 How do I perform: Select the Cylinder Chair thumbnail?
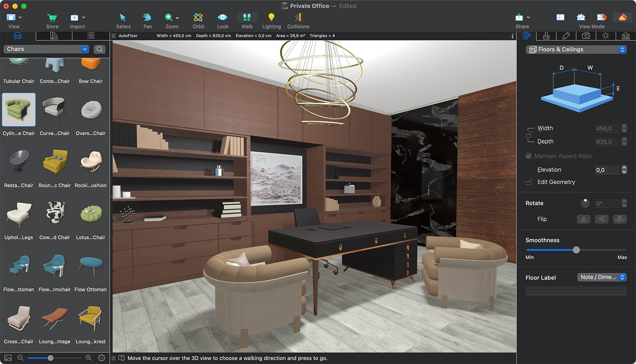pos(18,110)
